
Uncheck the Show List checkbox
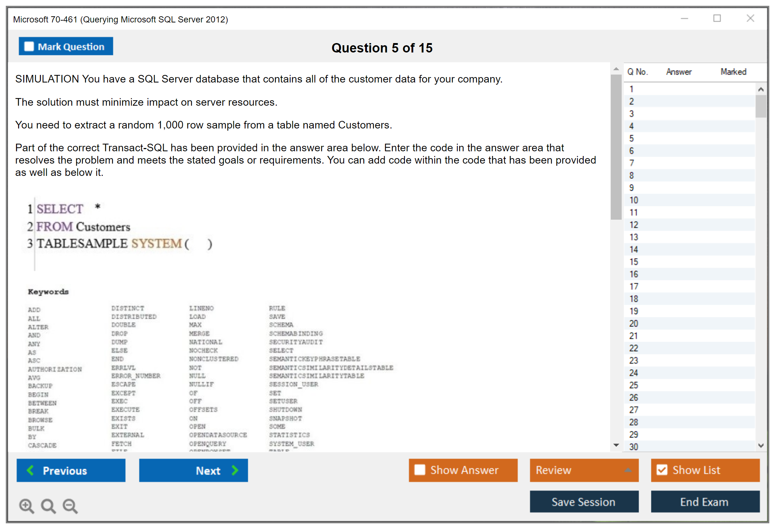click(662, 470)
